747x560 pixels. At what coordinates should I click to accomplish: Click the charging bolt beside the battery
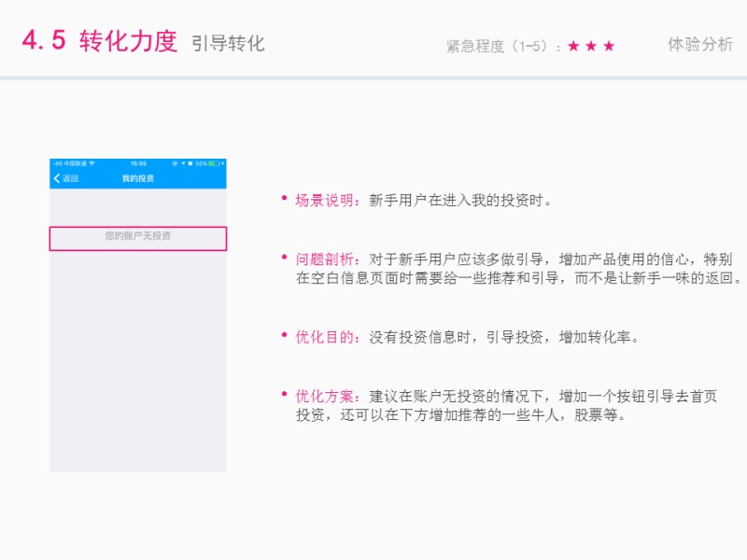pyautogui.click(x=223, y=163)
